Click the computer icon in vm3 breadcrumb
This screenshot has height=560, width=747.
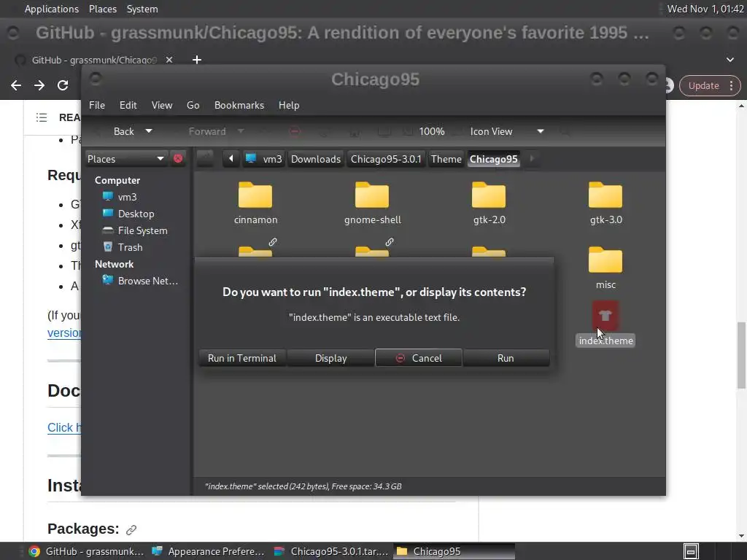251,158
